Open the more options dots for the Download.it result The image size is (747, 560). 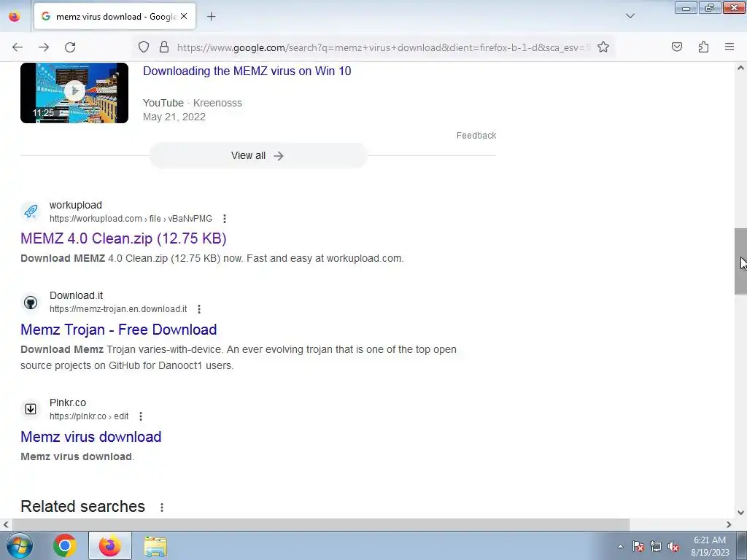(199, 309)
